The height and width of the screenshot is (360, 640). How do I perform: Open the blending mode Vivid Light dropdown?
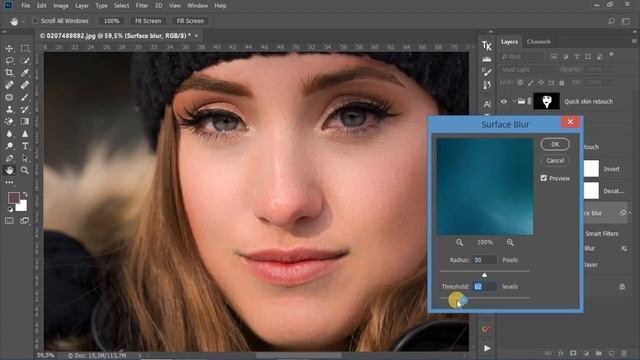(527, 69)
